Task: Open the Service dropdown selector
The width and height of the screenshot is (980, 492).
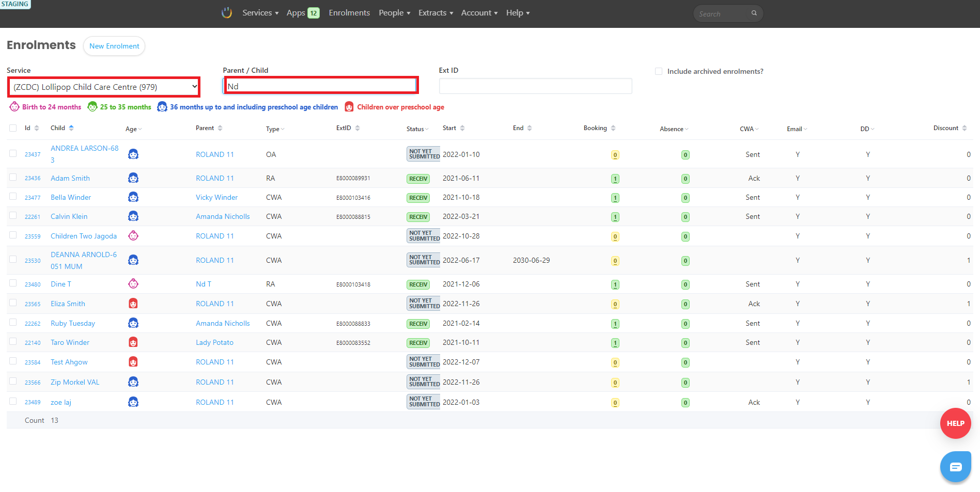Action: 104,87
